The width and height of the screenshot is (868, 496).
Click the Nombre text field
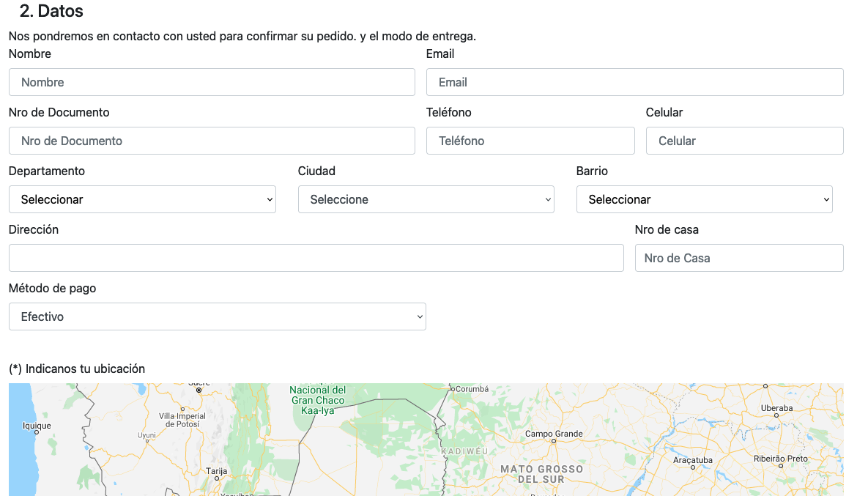[x=212, y=82]
